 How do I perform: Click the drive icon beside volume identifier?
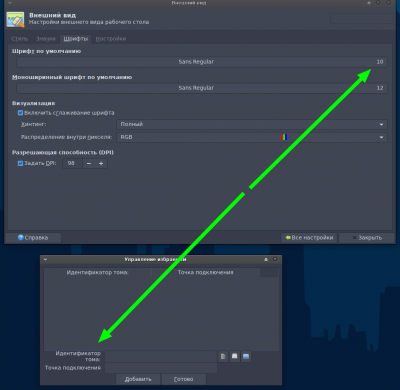(x=235, y=356)
